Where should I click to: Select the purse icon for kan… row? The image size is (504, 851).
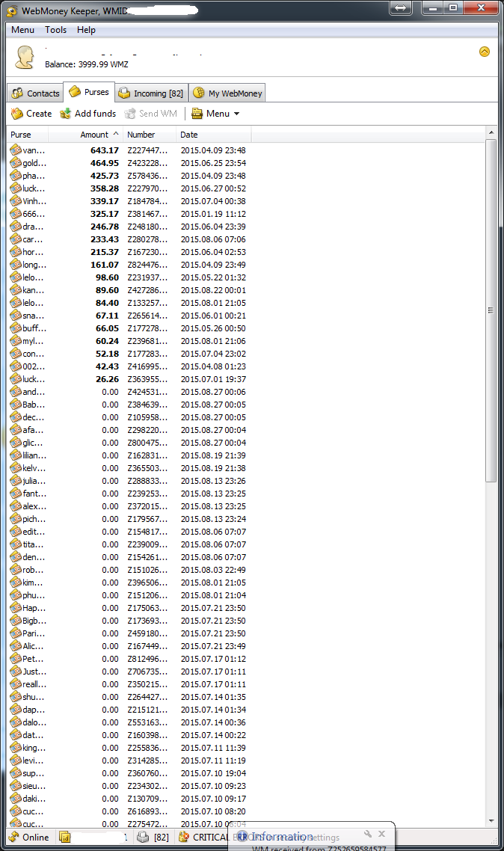16,290
